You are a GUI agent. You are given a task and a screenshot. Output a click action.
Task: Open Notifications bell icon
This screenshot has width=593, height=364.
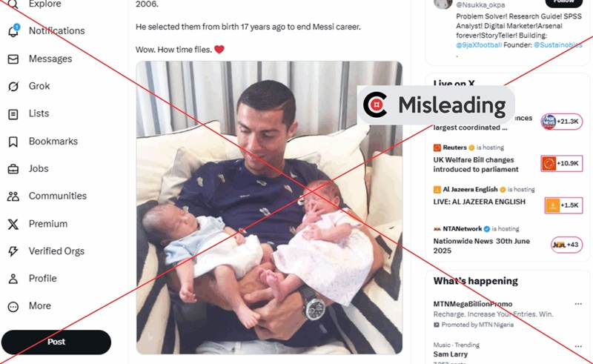click(13, 30)
